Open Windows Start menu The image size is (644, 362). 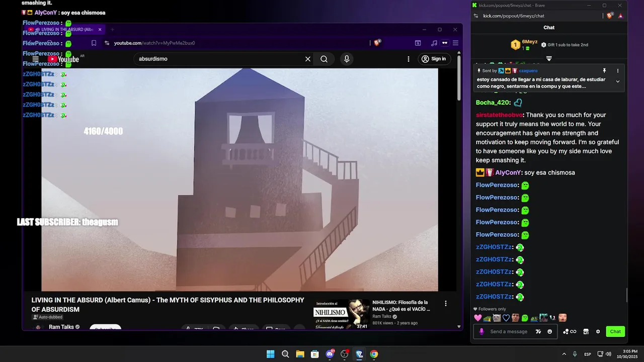pos(270,354)
